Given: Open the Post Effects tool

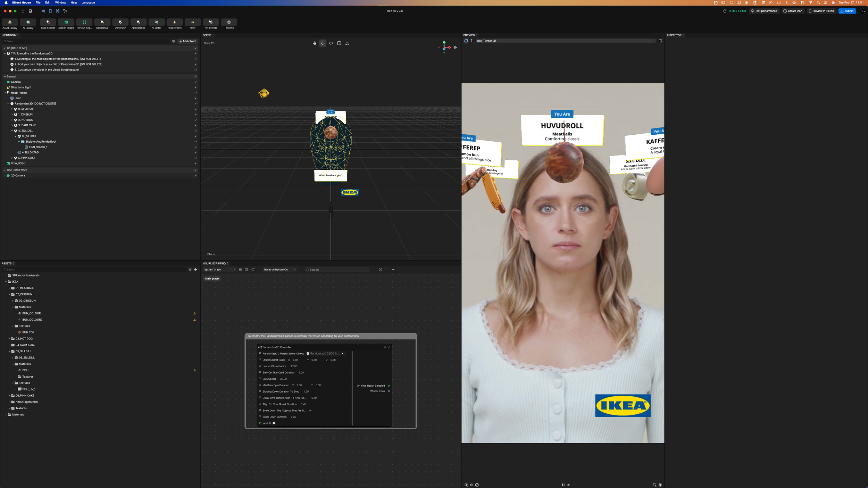Looking at the screenshot, I should 174,22.
